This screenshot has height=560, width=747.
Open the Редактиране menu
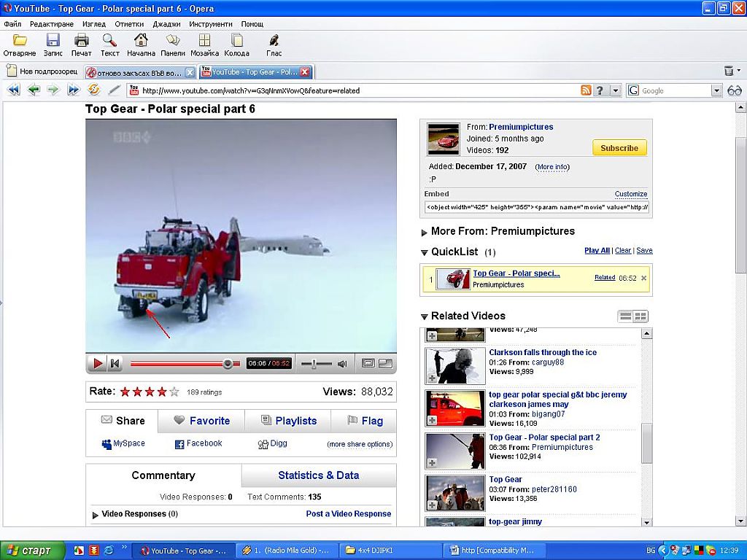pyautogui.click(x=52, y=24)
